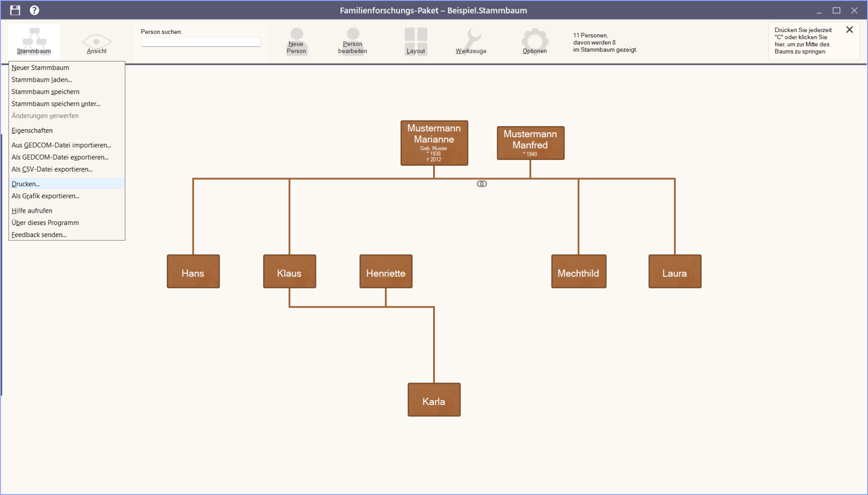868x495 pixels.
Task: Open Eigenschaften from the menu
Action: [x=66, y=131]
